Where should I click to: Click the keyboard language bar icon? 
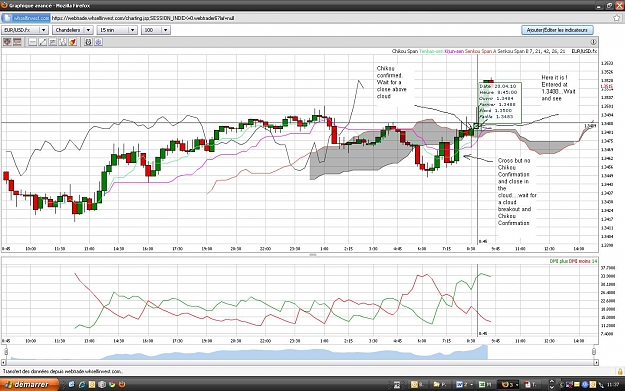[397, 385]
